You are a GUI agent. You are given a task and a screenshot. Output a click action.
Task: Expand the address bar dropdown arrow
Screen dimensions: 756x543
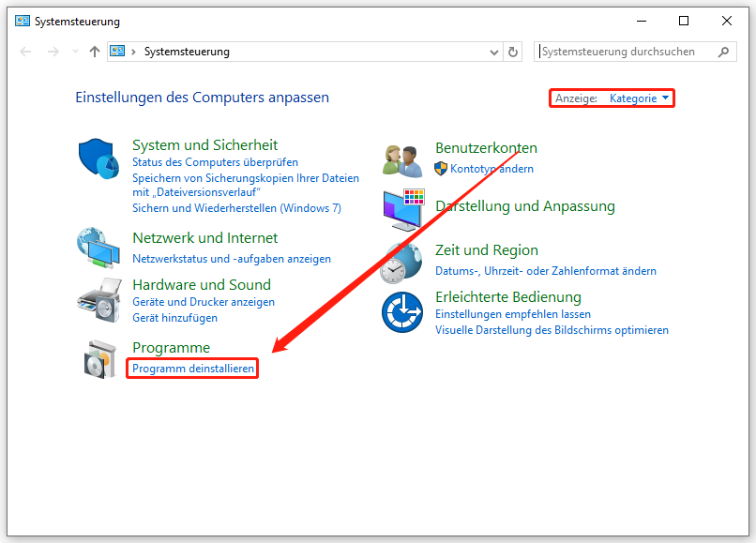coord(493,52)
